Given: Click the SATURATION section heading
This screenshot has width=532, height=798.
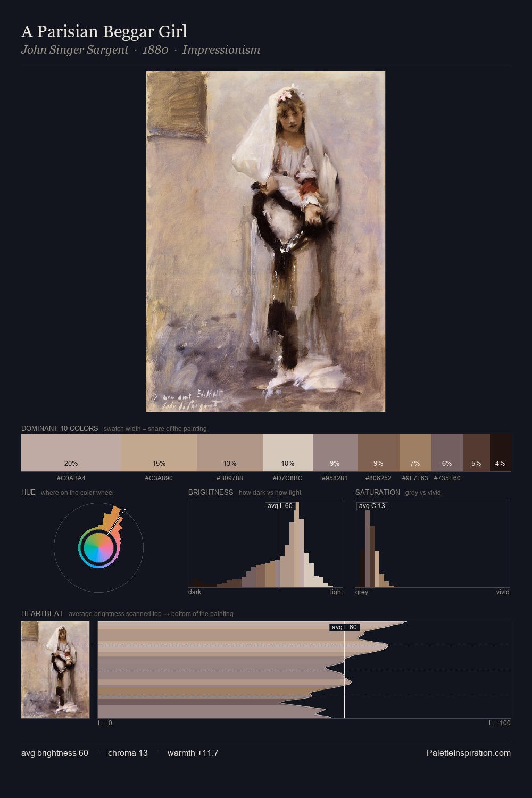Looking at the screenshot, I should [378, 492].
